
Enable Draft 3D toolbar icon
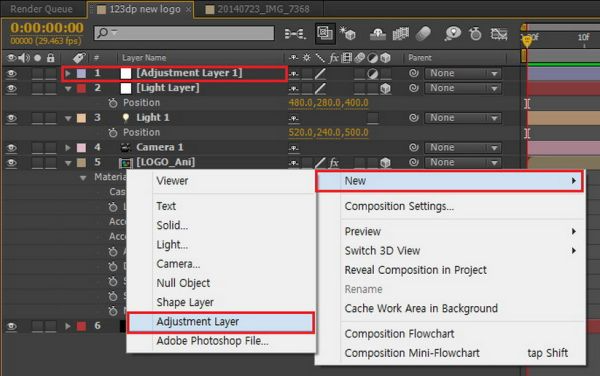coord(348,34)
